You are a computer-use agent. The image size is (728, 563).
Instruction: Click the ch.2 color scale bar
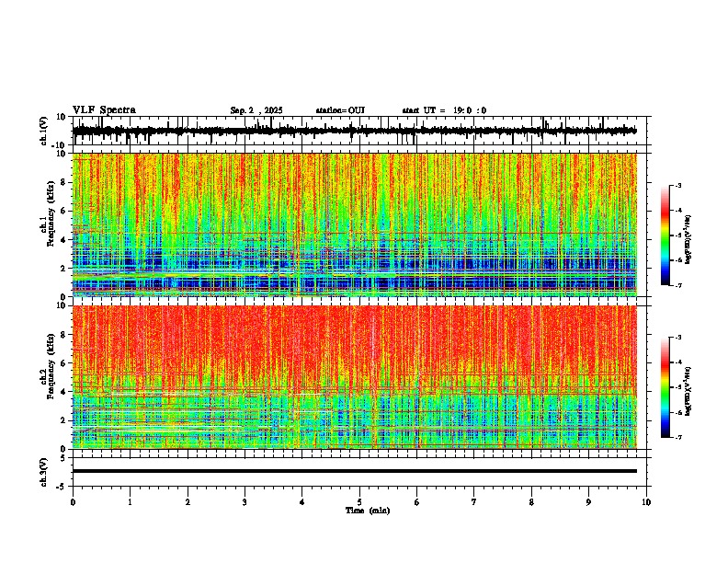click(665, 387)
